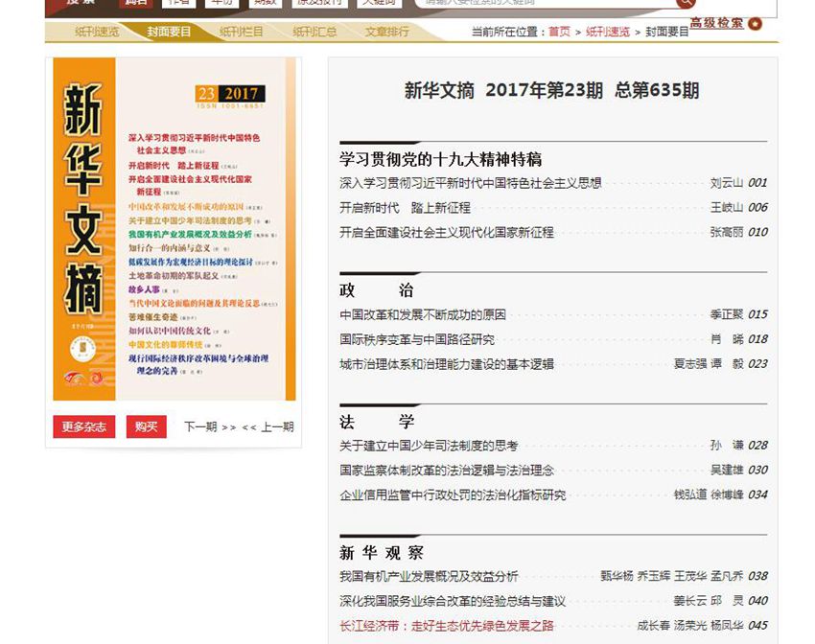Open article 中国改革和发展不断成功的原因
Viewport: 815px width, 644px height.
point(423,314)
